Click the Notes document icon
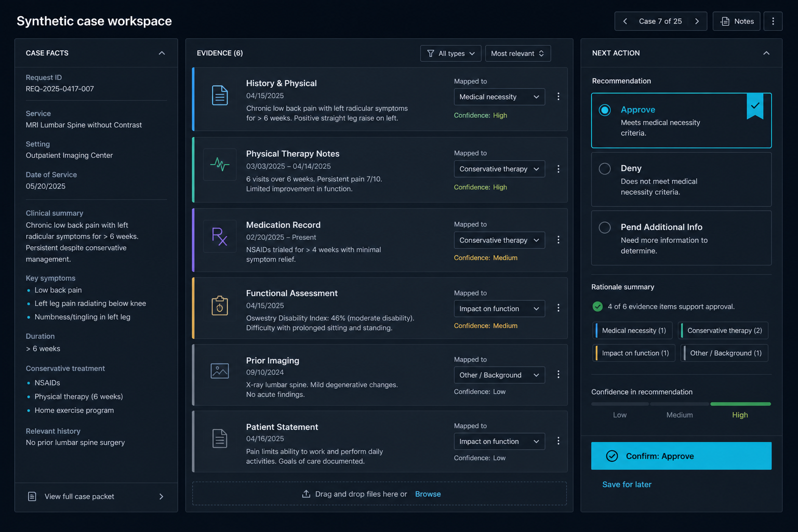Viewport: 798px width, 532px height. click(725, 21)
